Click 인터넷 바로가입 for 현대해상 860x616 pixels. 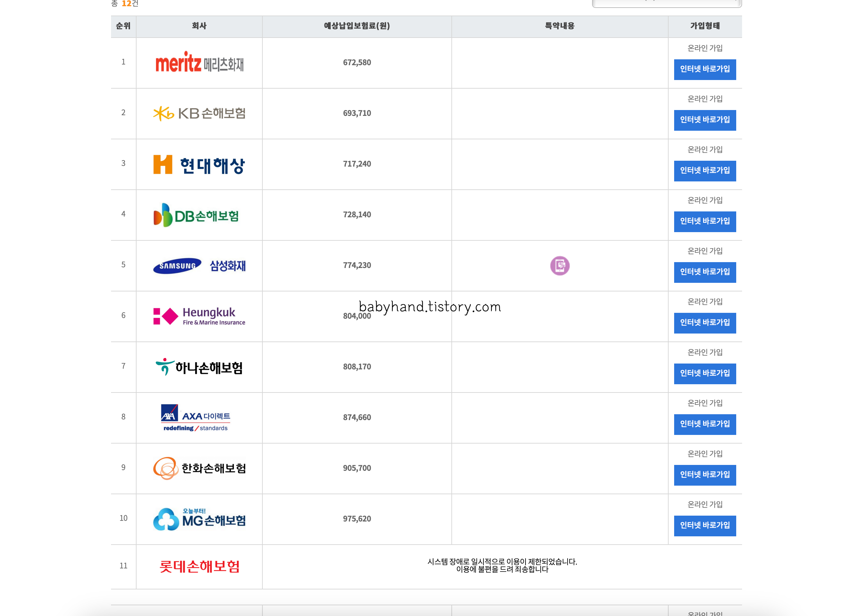705,171
